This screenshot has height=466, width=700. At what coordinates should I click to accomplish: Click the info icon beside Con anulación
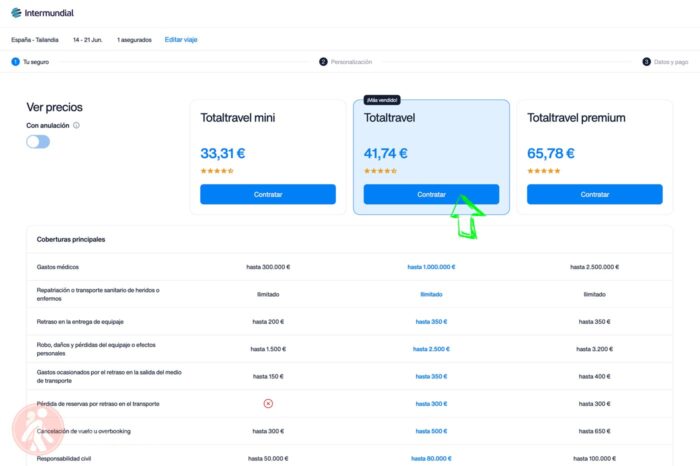pos(76,125)
